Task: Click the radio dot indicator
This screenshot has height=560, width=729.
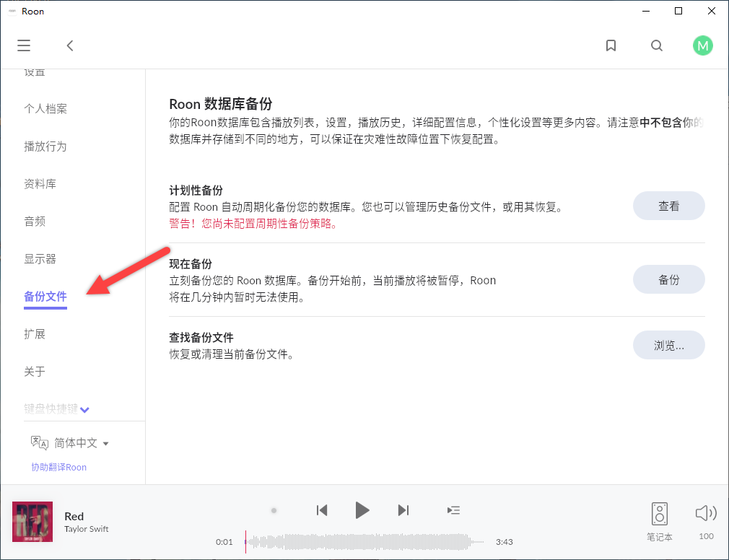Action: pos(274,510)
